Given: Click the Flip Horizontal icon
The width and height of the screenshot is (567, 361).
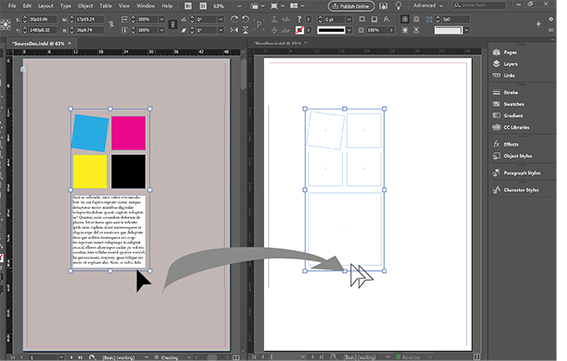Looking at the screenshot, I should [234, 30].
